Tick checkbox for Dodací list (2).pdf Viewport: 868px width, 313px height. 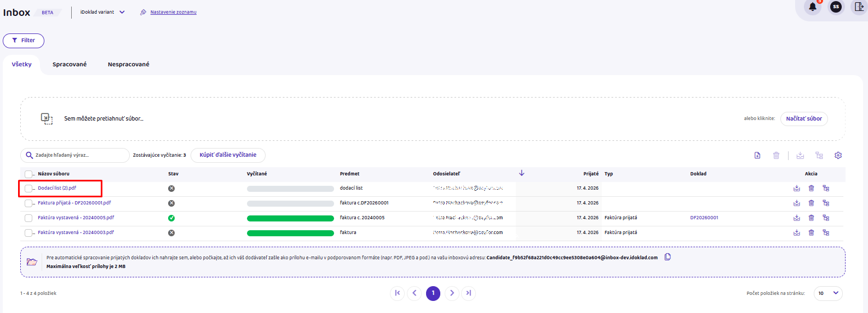(x=28, y=189)
